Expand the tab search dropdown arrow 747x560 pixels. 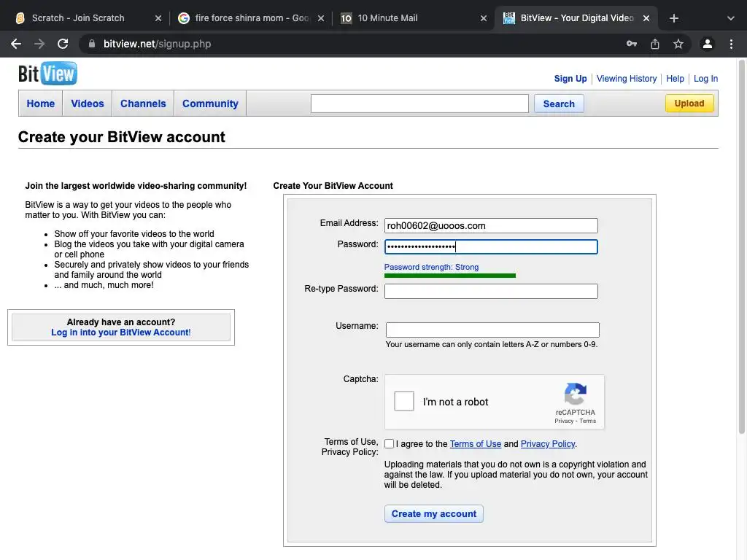point(731,18)
